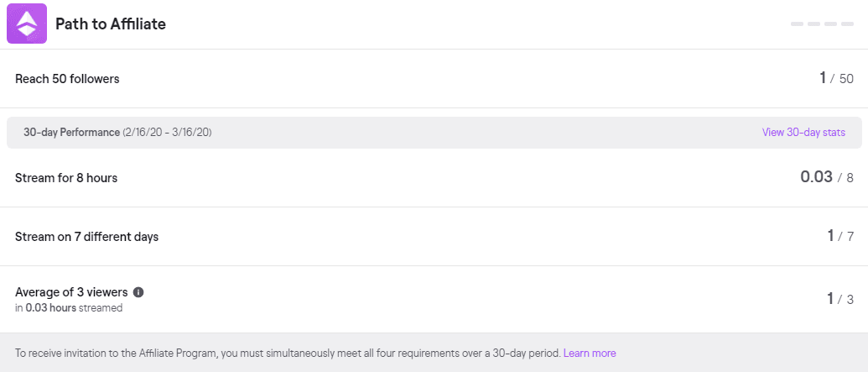868x372 pixels.
Task: Click the 1 / 3 viewers value
Action: pos(839,299)
